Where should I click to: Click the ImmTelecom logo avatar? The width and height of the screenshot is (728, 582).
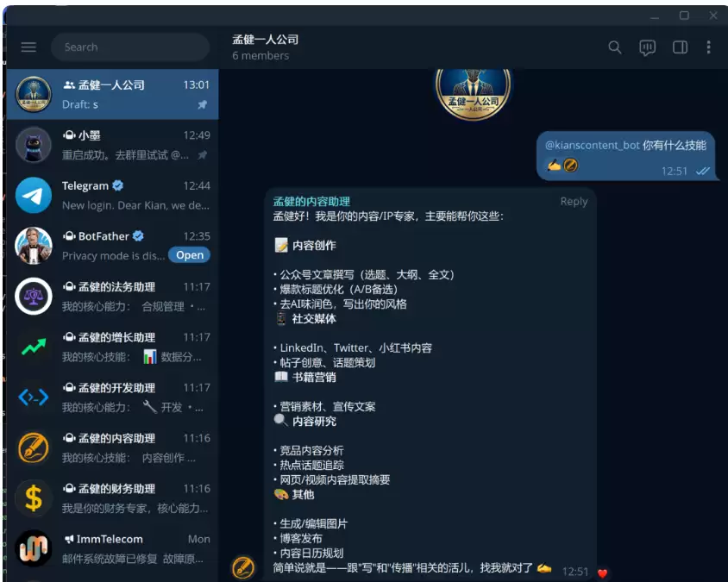point(34,548)
